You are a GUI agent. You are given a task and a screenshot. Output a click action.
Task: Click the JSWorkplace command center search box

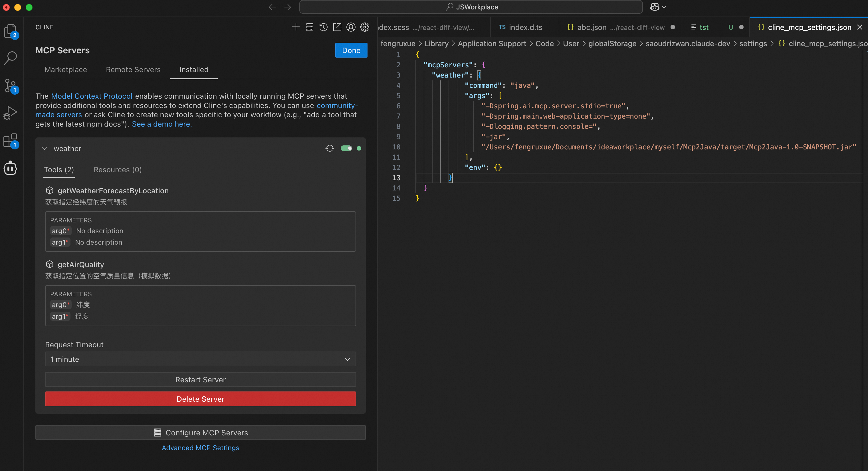471,7
